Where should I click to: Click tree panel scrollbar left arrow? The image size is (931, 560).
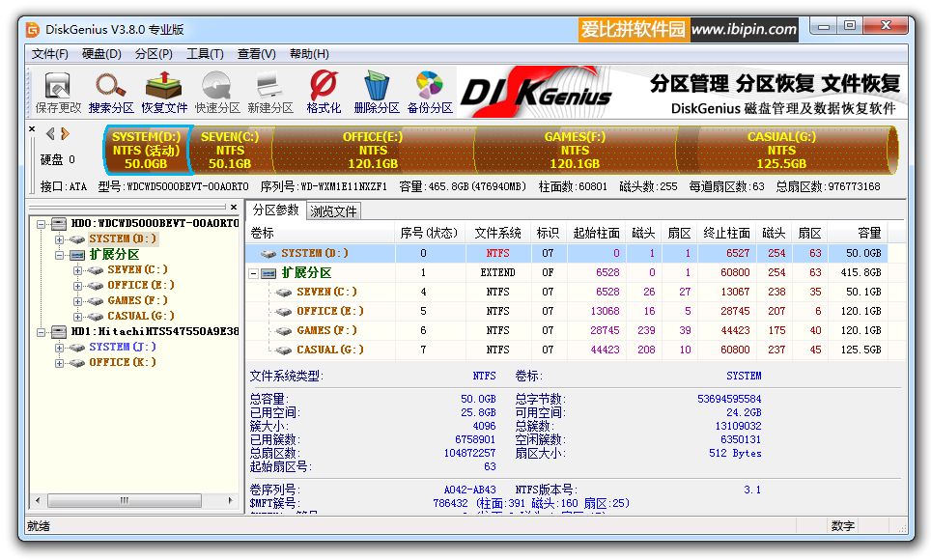point(38,500)
